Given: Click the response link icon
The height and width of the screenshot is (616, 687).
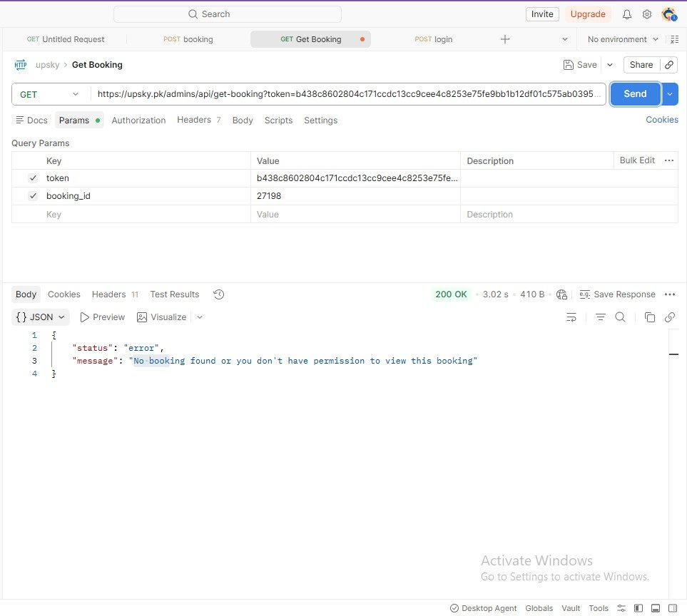Looking at the screenshot, I should pos(670,317).
